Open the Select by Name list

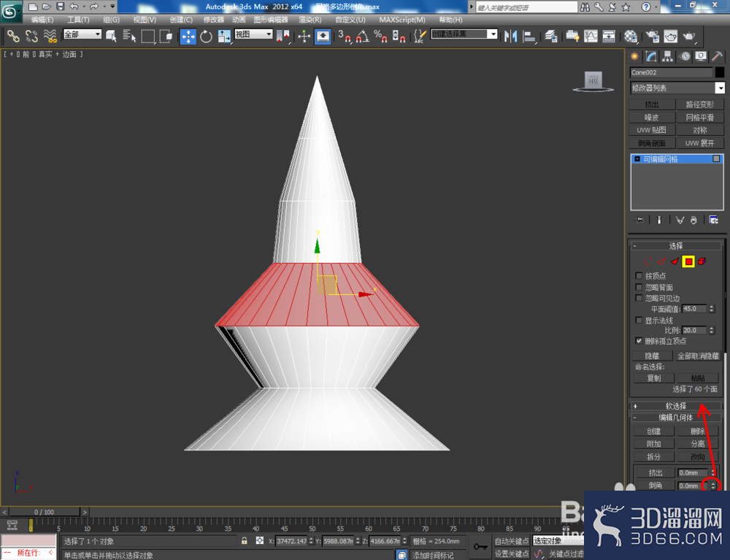[x=129, y=36]
